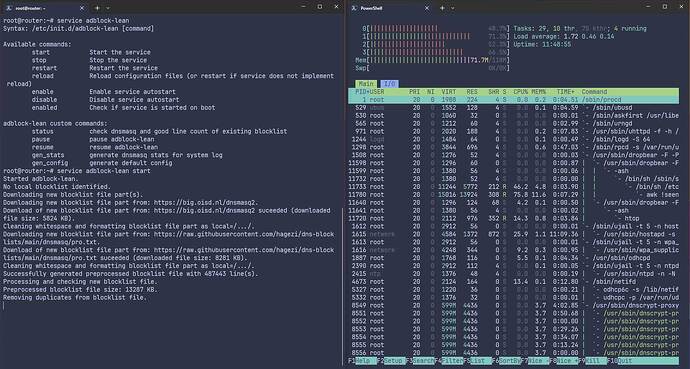Sort by the CPU% column header
Image resolution: width=690 pixels, height=369 pixels.
521,92
